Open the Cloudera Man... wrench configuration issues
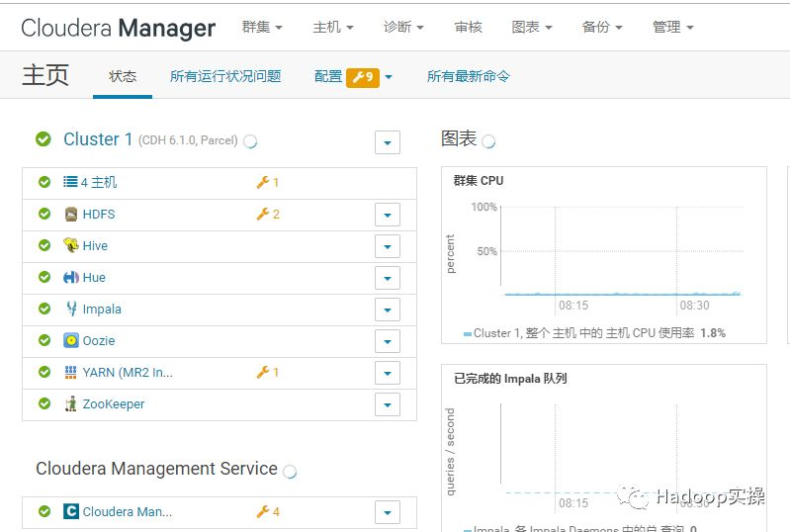 (x=268, y=512)
